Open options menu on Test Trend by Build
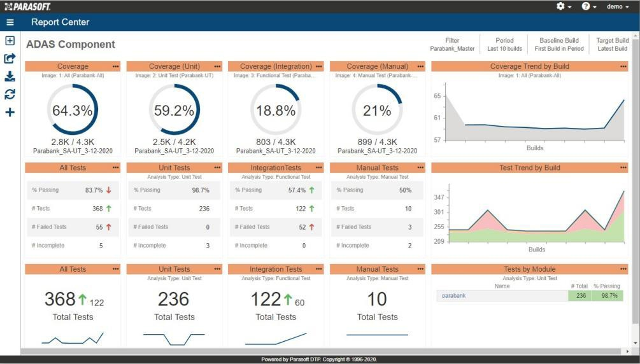Viewport: 640px width, 364px height. (x=623, y=168)
